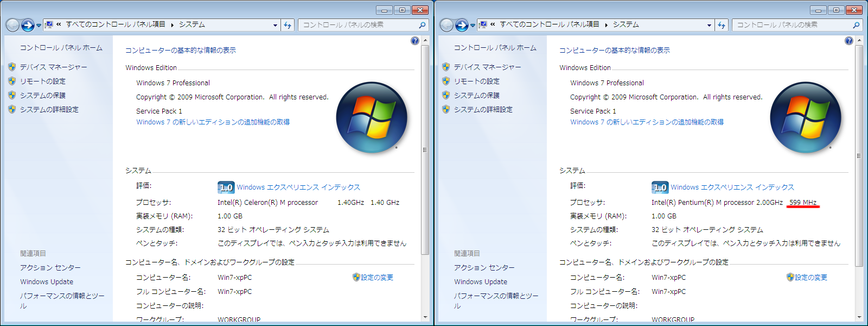Click the Windows logo in the Pentium window

(x=806, y=117)
